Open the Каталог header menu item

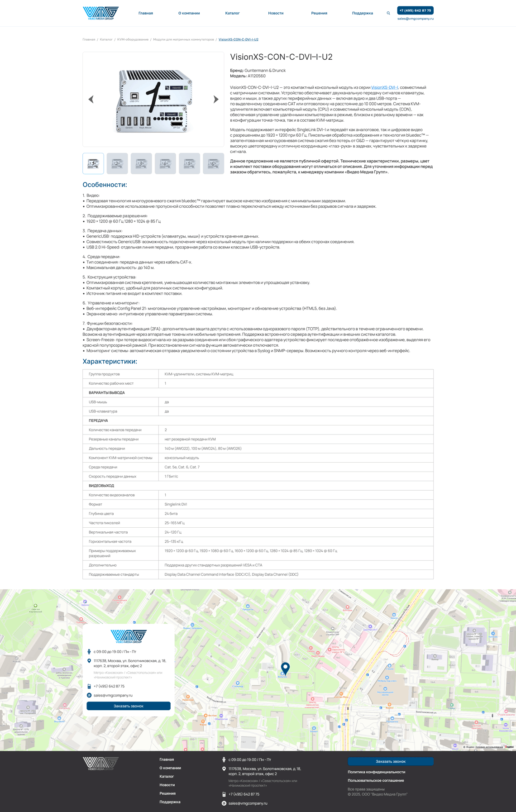click(x=232, y=13)
